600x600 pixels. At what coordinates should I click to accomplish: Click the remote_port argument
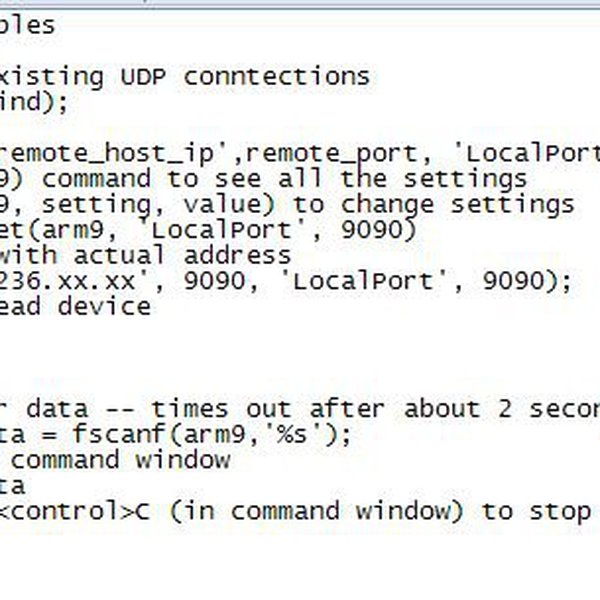click(x=330, y=154)
